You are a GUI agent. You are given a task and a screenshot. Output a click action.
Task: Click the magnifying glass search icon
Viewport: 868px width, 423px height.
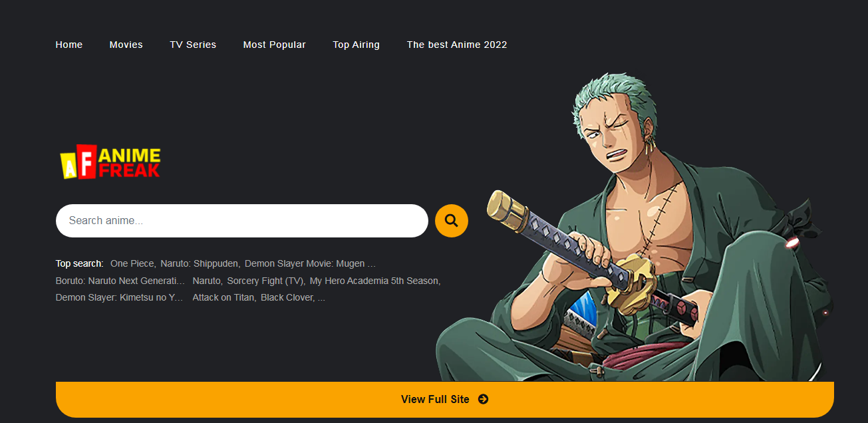[x=451, y=220]
